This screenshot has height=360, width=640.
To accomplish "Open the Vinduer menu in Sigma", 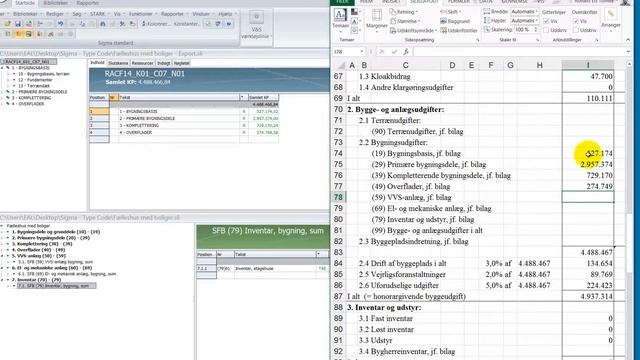I will point(202,14).
